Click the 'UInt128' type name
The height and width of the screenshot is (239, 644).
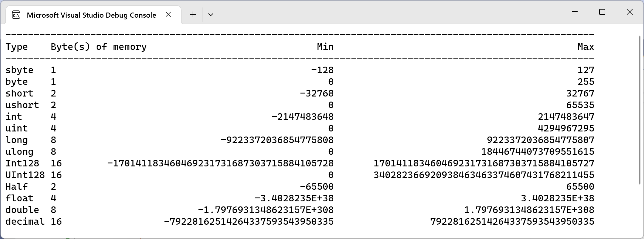(25, 175)
